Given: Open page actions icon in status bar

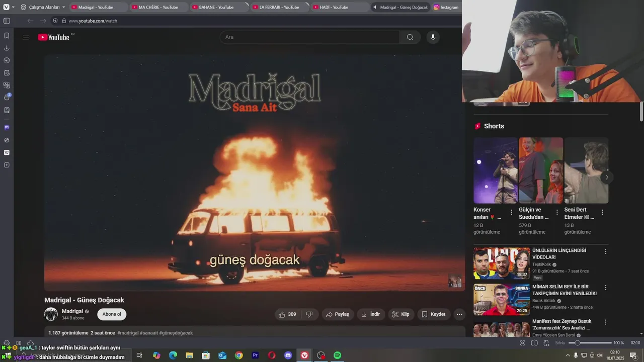Looking at the screenshot, I should tap(545, 343).
